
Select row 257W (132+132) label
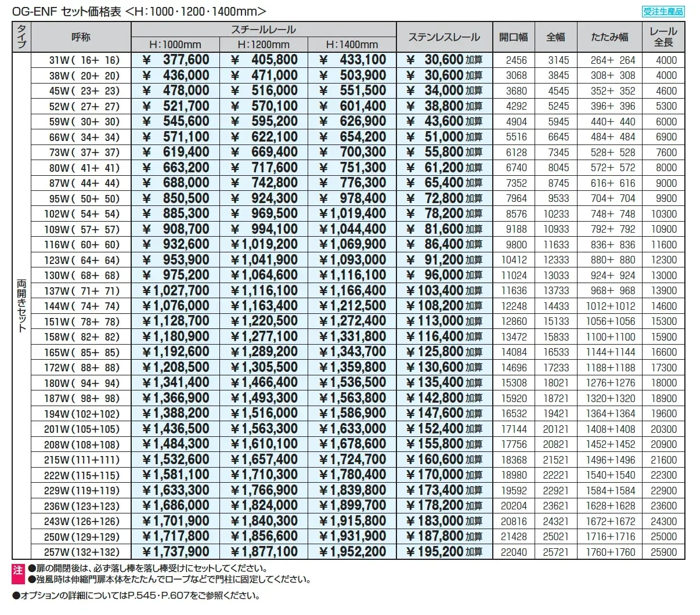[x=81, y=552]
